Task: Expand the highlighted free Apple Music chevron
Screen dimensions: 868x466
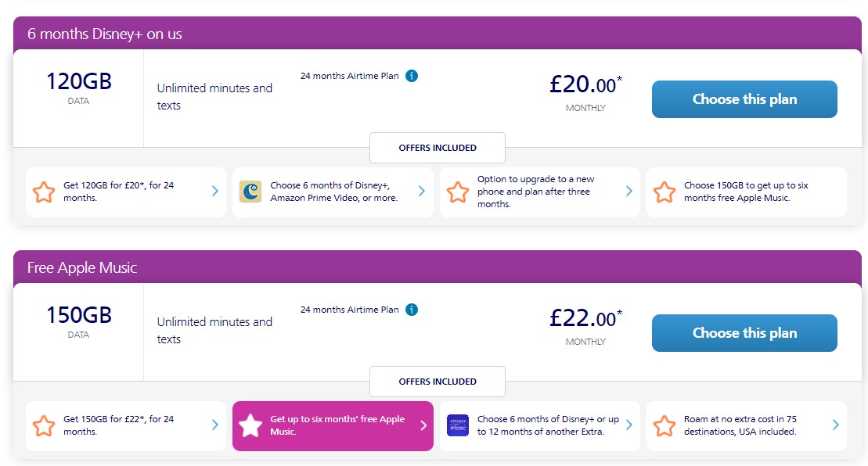Action: (x=423, y=425)
